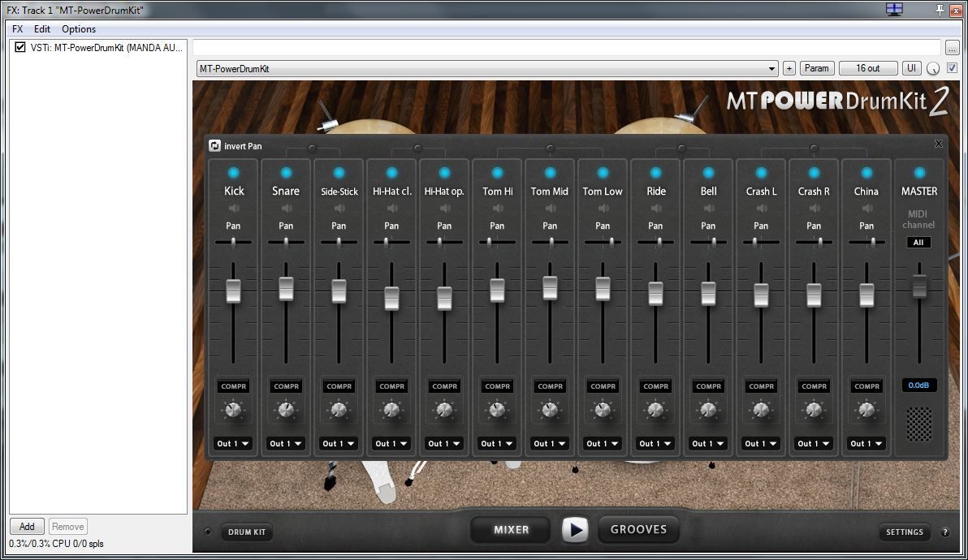Mute the Tom Hi channel speaker icon

498,209
